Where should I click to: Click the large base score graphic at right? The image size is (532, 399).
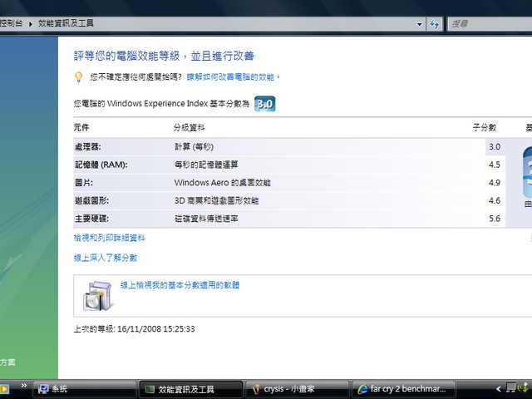527,173
